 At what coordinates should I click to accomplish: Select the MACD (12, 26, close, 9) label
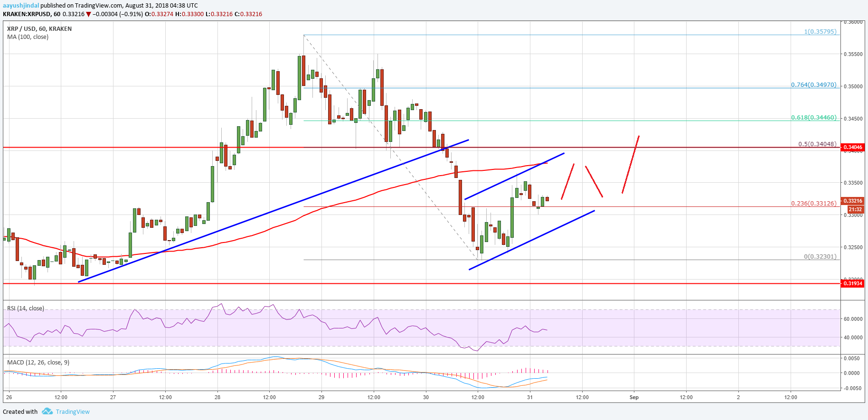tap(38, 363)
